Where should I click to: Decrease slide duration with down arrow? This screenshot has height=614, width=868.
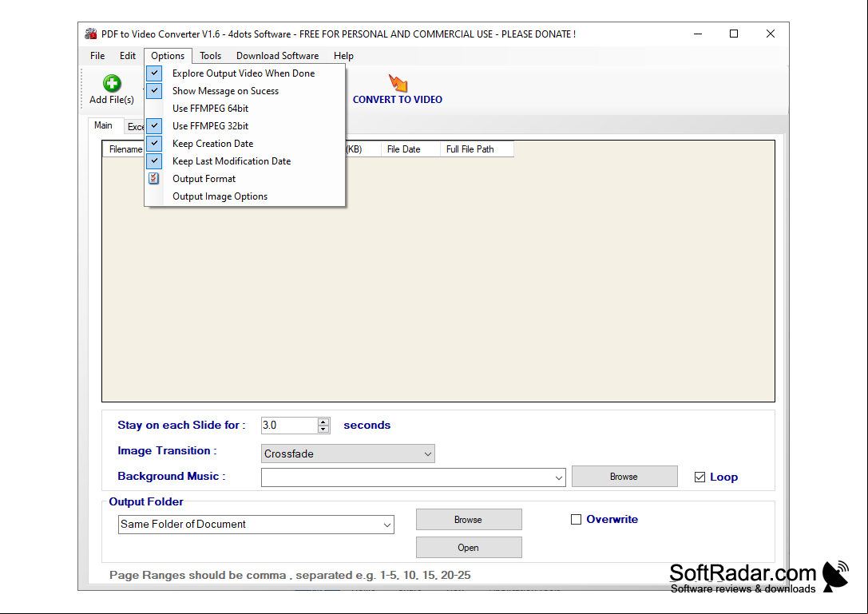point(324,429)
